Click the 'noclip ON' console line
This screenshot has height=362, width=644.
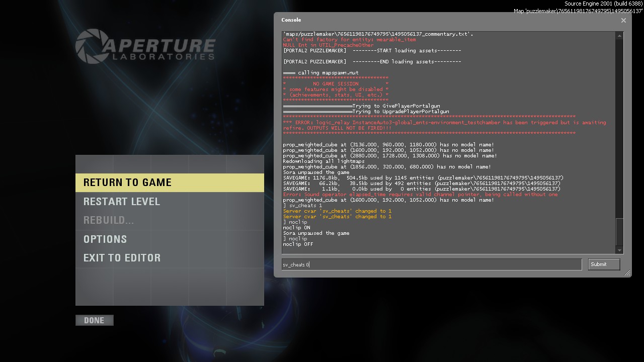[296, 228]
